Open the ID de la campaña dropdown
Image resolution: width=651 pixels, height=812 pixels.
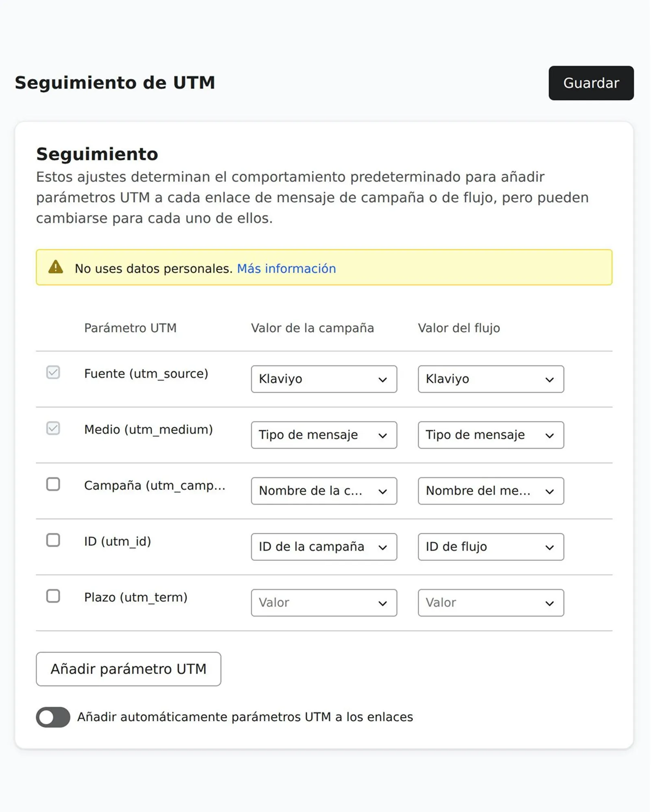tap(323, 547)
